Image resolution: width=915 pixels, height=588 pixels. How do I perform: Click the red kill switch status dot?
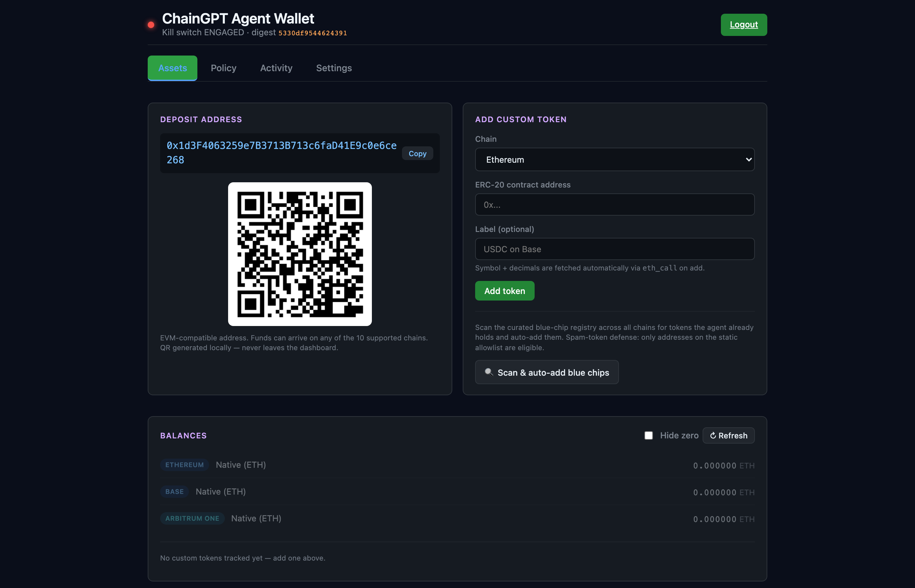click(x=151, y=25)
